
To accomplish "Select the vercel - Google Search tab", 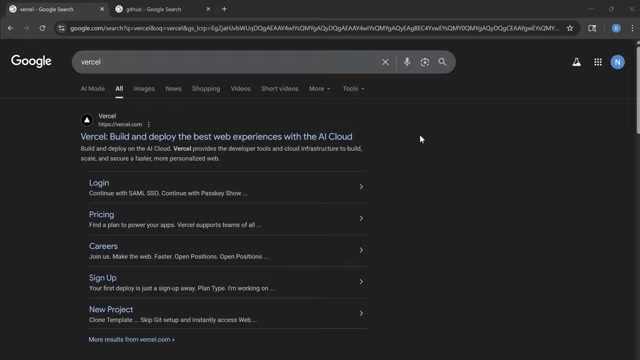I will click(56, 9).
